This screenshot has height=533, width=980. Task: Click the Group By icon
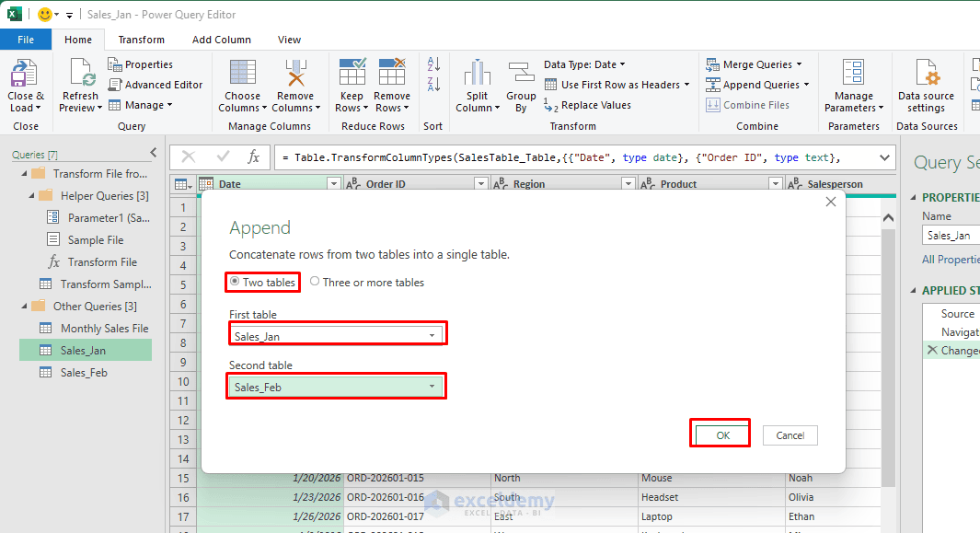coord(521,73)
